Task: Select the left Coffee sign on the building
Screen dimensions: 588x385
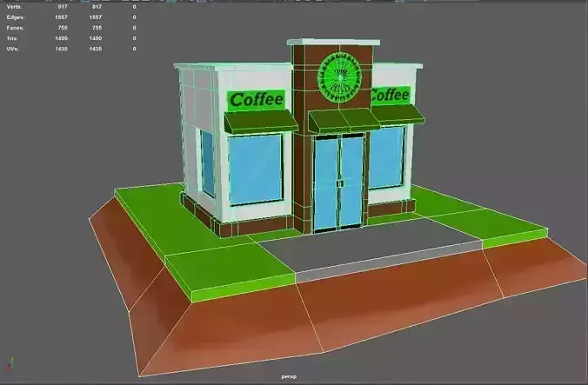Action: coord(257,100)
